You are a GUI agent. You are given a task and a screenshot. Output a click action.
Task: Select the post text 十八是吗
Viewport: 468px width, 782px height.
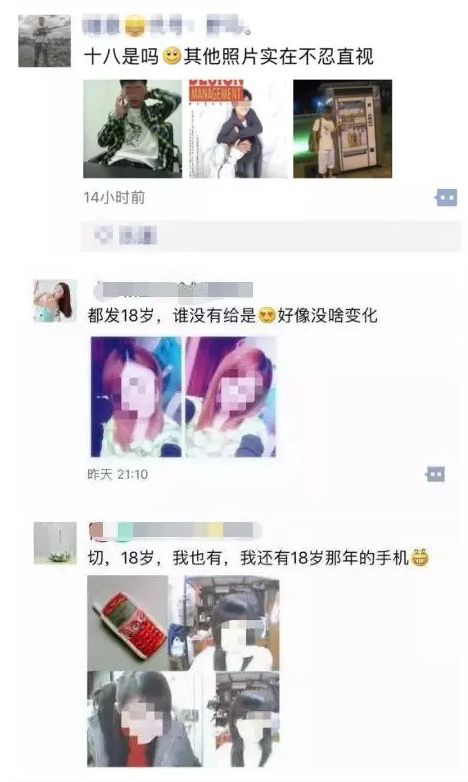pyautogui.click(x=122, y=56)
